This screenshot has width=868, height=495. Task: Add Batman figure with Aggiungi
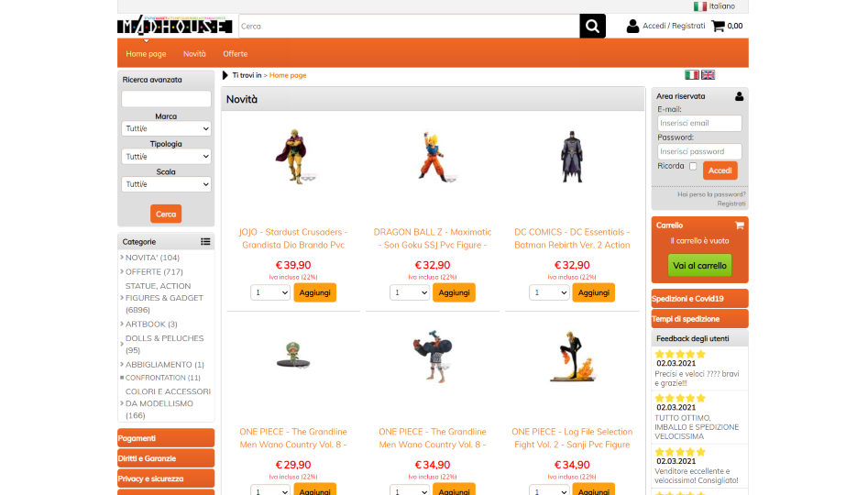pyautogui.click(x=593, y=292)
